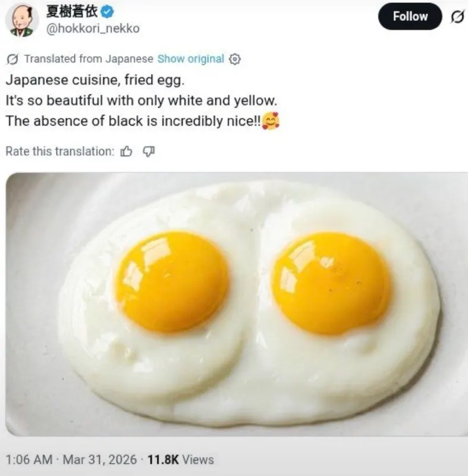This screenshot has height=476, width=468.
Task: Open the Grok icon beside Follow
Action: [457, 17]
